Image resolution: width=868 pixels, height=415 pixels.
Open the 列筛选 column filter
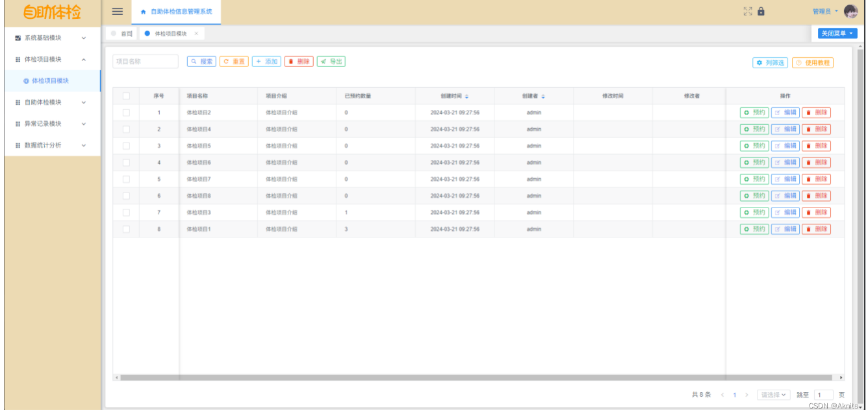pos(770,62)
